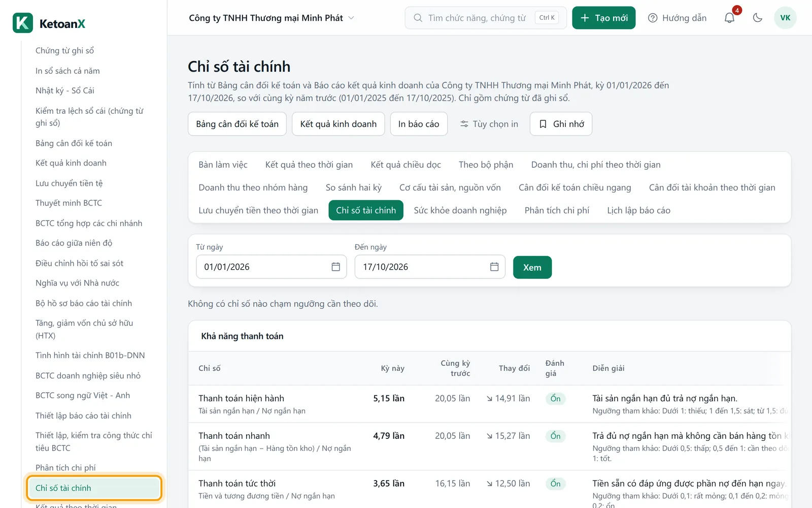Image resolution: width=812 pixels, height=508 pixels.
Task: Open Thuyết minh BCTC sidebar item
Action: tap(69, 203)
